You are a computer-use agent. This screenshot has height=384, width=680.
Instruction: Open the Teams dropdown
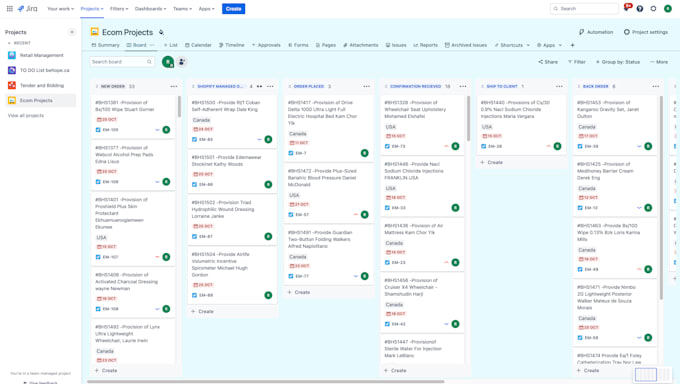click(182, 9)
